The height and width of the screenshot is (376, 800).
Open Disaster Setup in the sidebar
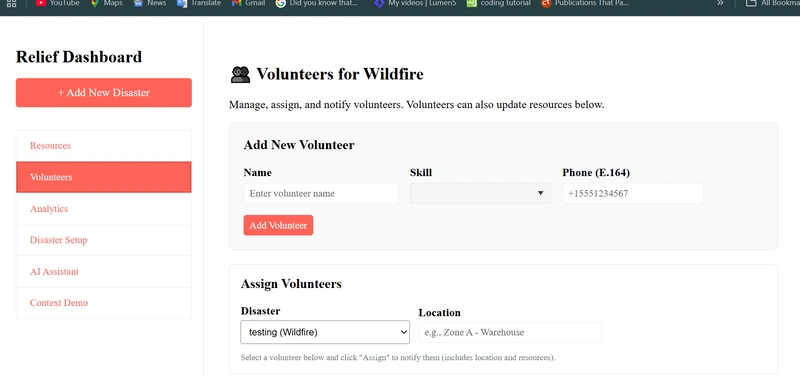[104, 240]
